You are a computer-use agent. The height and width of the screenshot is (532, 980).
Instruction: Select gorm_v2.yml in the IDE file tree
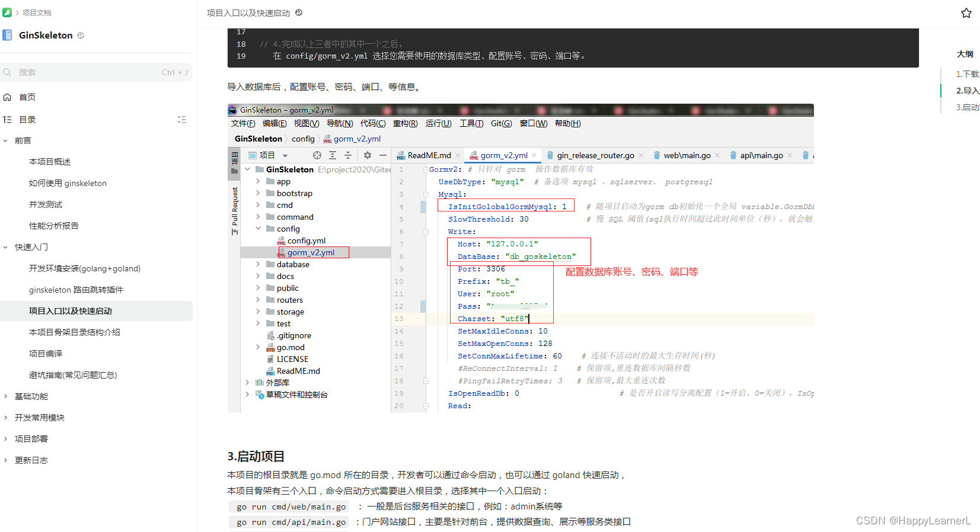tap(311, 252)
